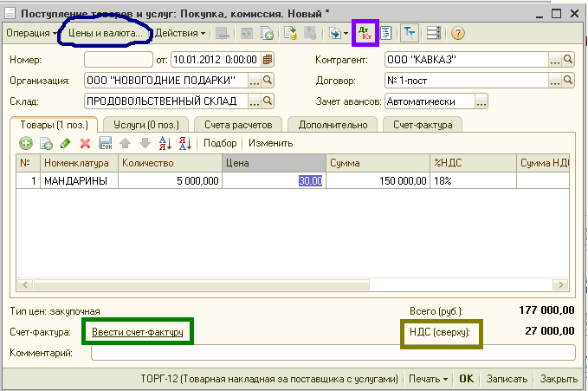Edit the current row with the green pencil icon
The height and width of the screenshot is (391, 588).
tap(66, 143)
